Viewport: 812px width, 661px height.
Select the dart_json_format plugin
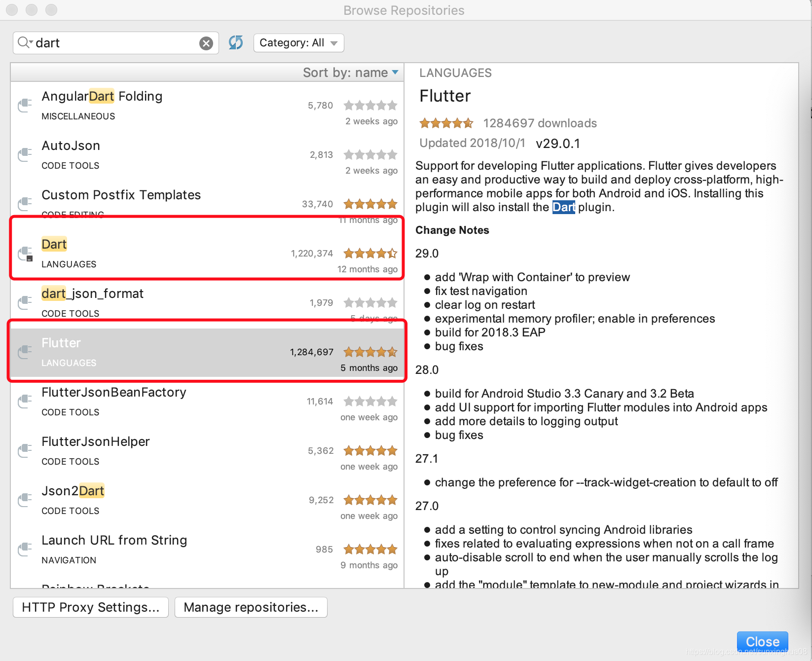tap(207, 303)
